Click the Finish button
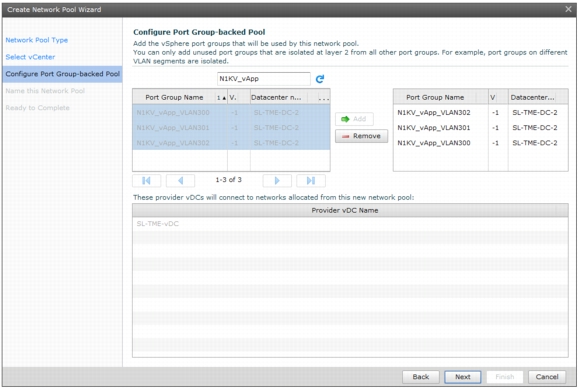 (505, 377)
